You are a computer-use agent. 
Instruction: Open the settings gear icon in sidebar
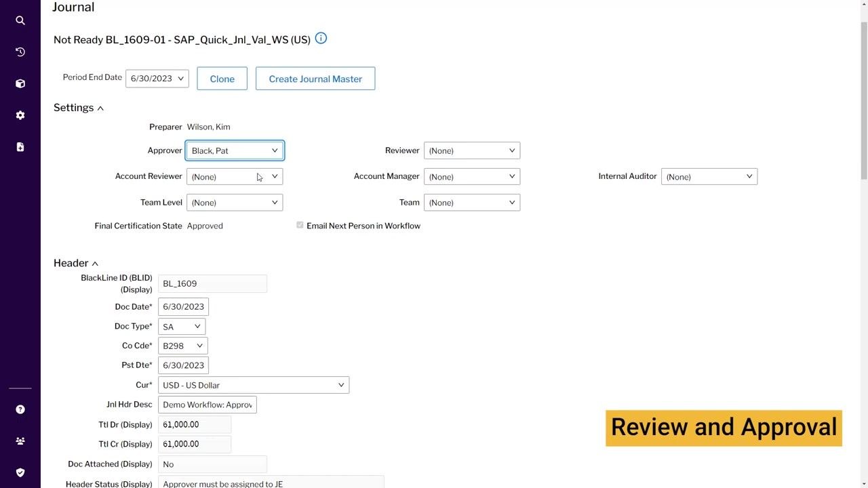click(20, 115)
